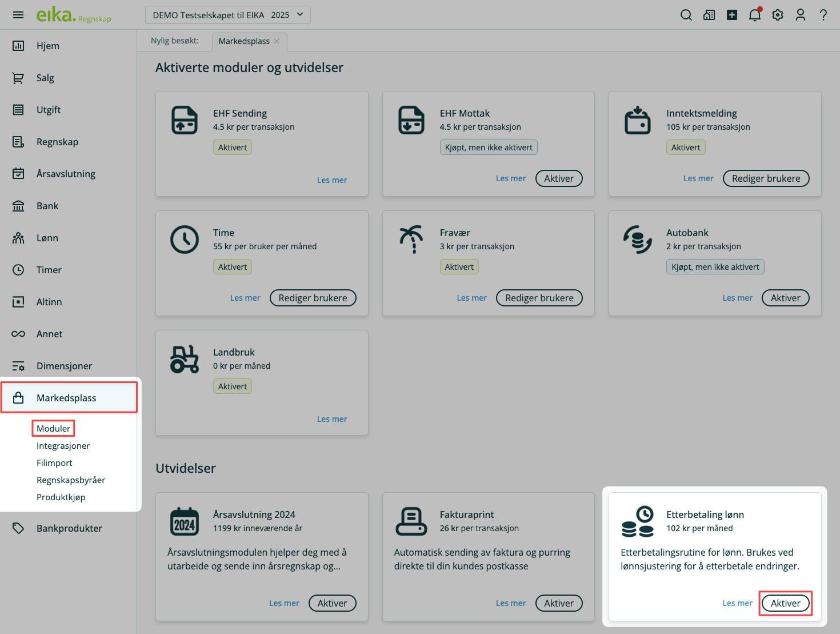Open the notifications bell icon
Screen dimensions: 840x634
click(x=755, y=15)
